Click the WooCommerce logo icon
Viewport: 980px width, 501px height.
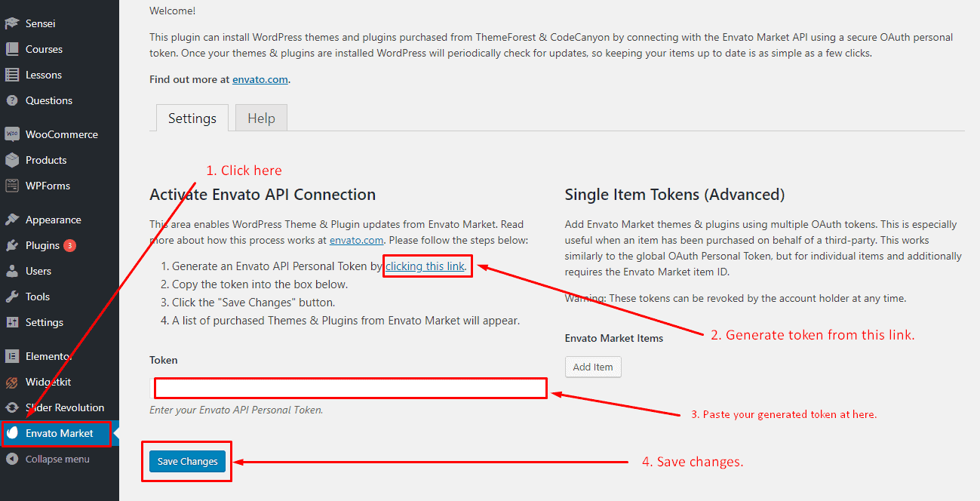[x=12, y=134]
